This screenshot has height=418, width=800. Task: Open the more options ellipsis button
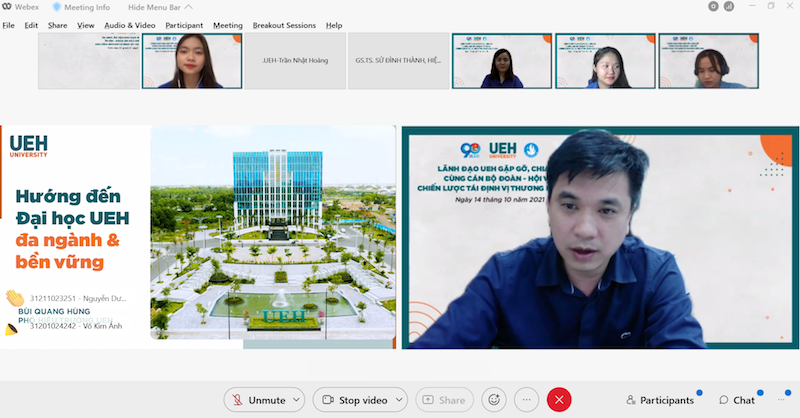pyautogui.click(x=525, y=400)
